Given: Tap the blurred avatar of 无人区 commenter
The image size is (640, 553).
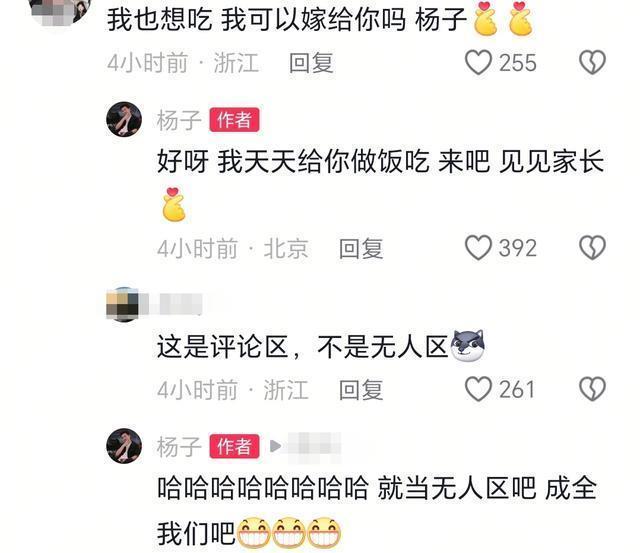Looking at the screenshot, I should pyautogui.click(x=122, y=304).
